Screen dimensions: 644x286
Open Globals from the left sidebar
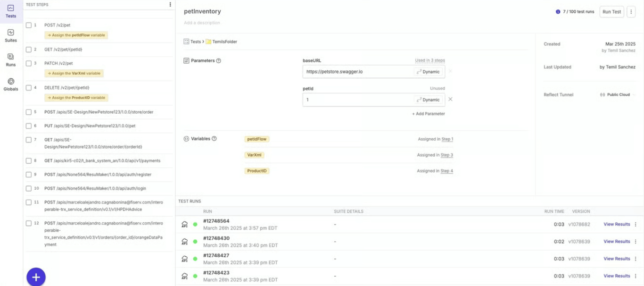tap(10, 83)
